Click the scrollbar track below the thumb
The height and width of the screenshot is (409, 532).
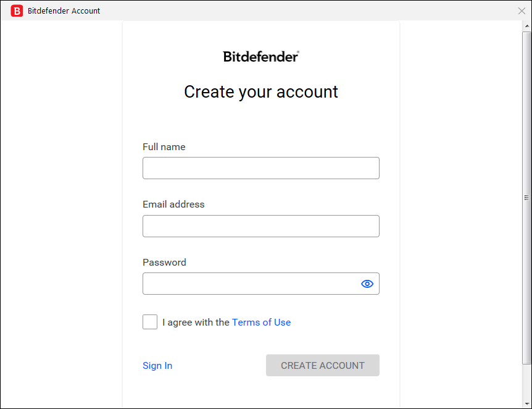pyautogui.click(x=526, y=383)
